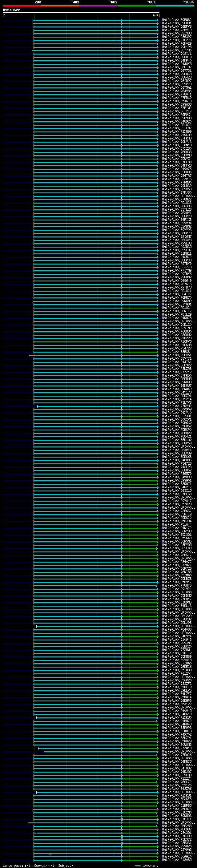This screenshot has width=197, height=868.
Task: Select hit label UniRef100_P51823
Action: (176, 203)
